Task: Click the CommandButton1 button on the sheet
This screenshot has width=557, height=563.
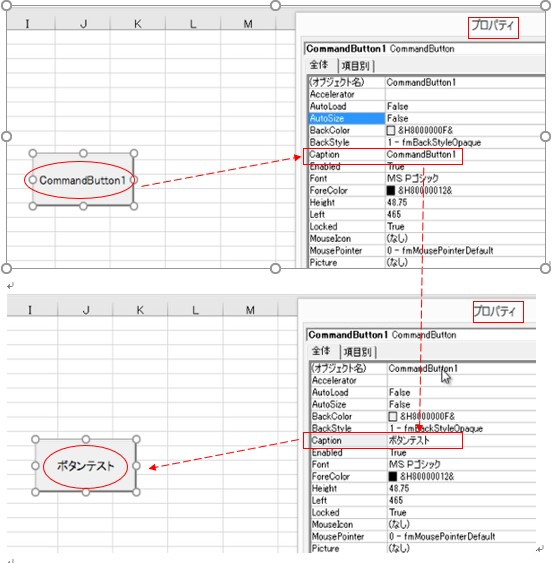Action: (x=83, y=180)
